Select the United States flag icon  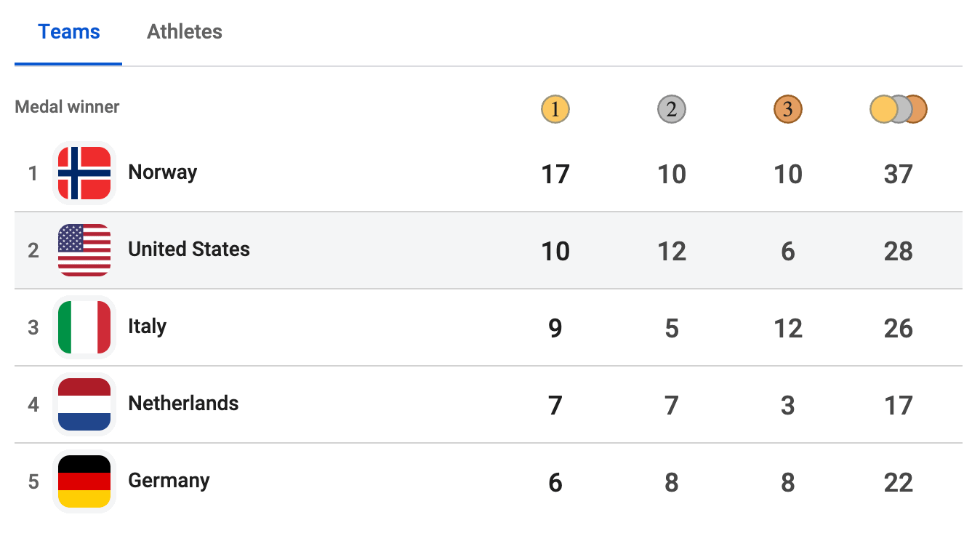[x=84, y=250]
